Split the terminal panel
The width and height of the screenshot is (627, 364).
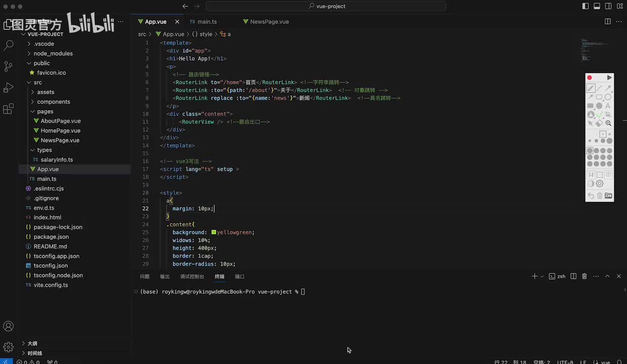[x=573, y=277]
